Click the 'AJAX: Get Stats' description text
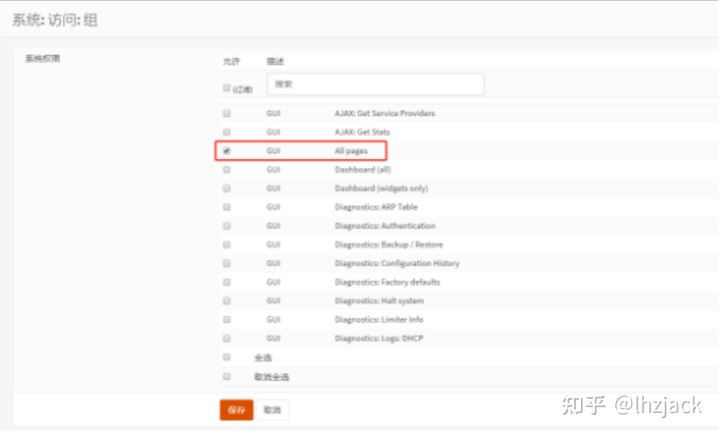 click(362, 132)
